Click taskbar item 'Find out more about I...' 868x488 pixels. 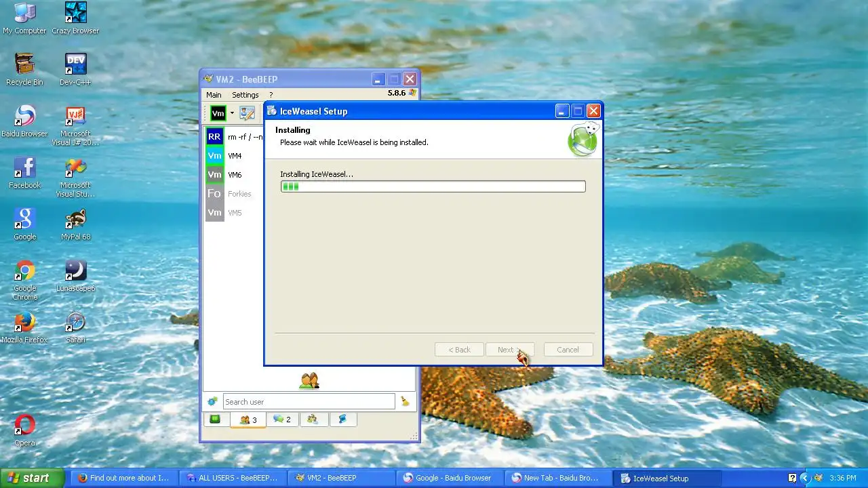point(123,478)
